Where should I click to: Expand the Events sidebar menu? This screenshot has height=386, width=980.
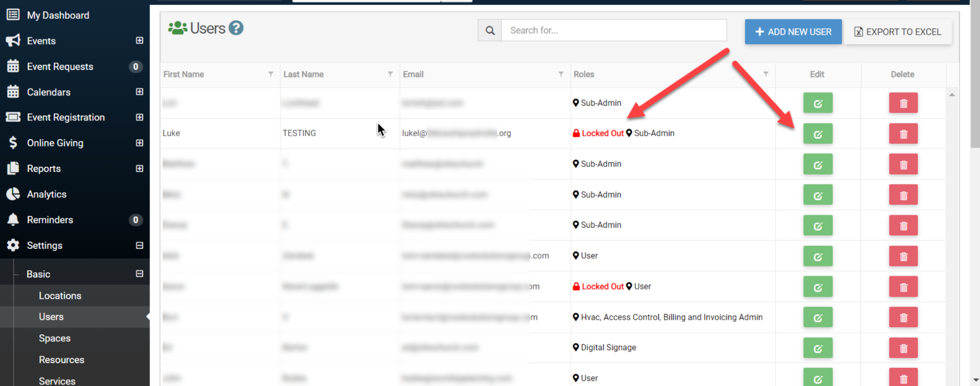point(139,41)
